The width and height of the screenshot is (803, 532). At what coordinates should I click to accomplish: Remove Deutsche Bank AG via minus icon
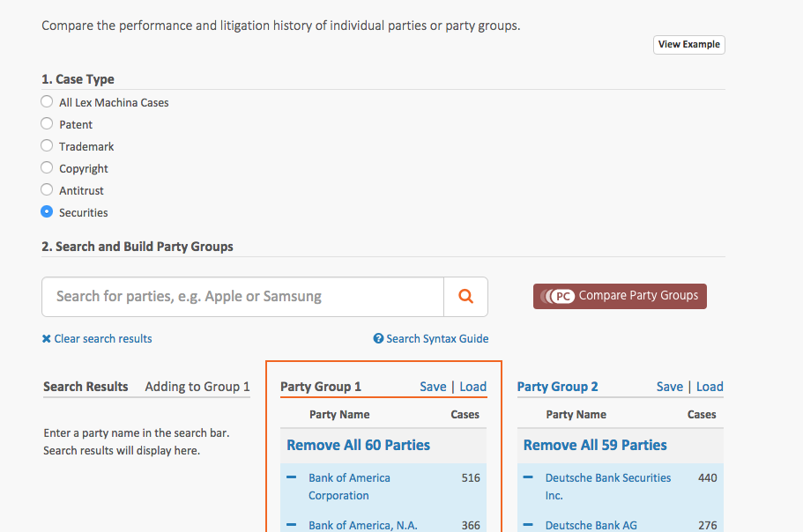point(528,525)
